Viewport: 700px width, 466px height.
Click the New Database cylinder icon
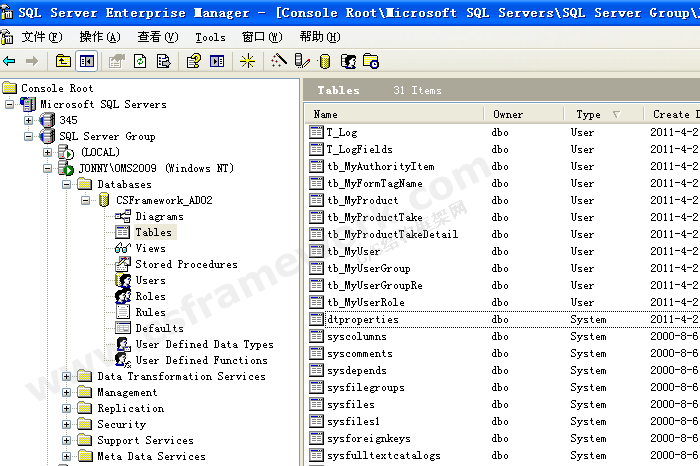325,61
